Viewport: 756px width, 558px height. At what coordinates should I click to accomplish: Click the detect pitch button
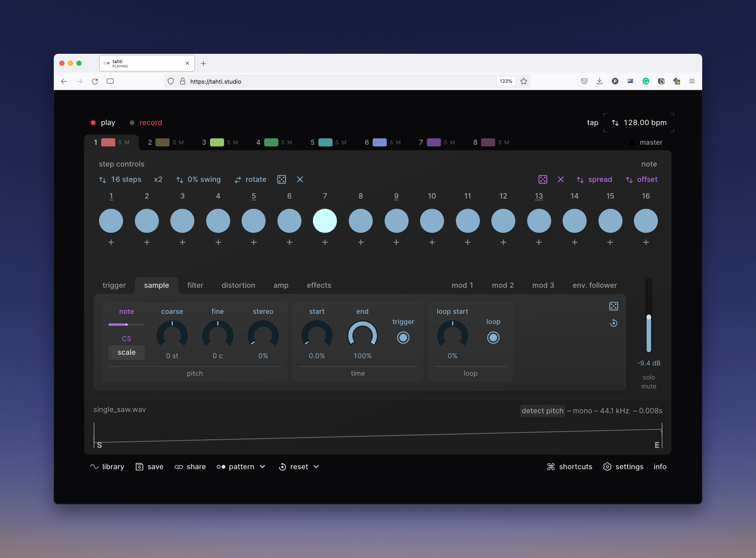[542, 411]
